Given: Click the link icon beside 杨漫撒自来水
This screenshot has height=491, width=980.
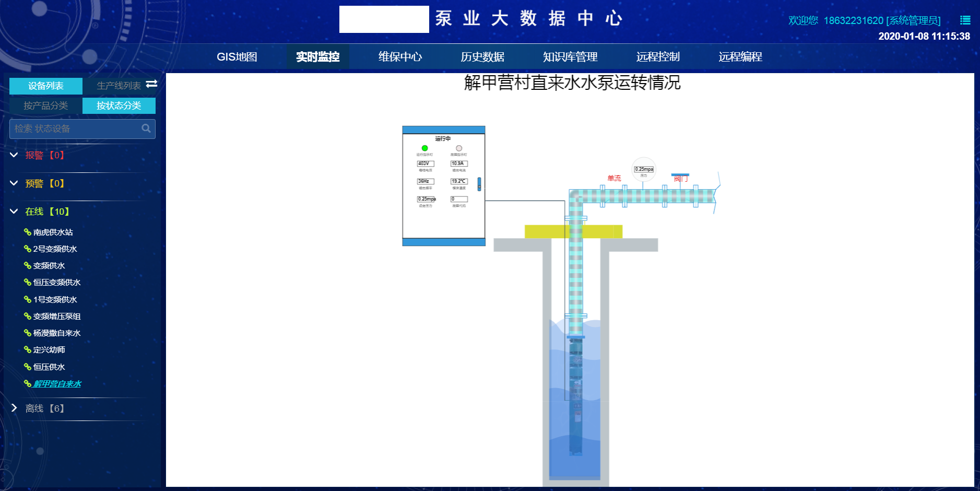Looking at the screenshot, I should (27, 333).
